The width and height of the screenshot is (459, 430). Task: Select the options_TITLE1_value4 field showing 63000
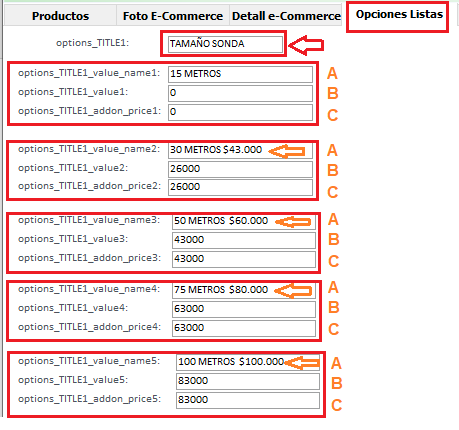point(244,309)
